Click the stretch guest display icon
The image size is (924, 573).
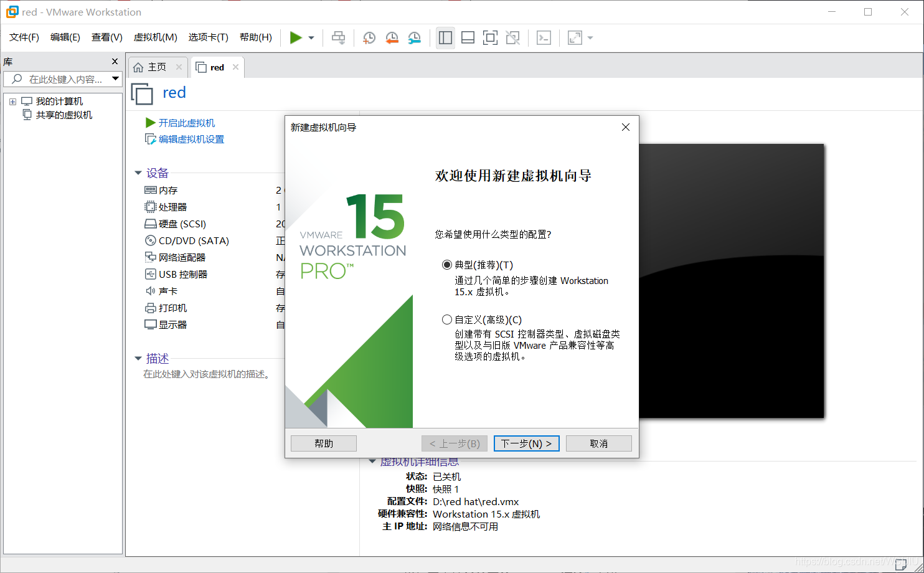tap(575, 38)
